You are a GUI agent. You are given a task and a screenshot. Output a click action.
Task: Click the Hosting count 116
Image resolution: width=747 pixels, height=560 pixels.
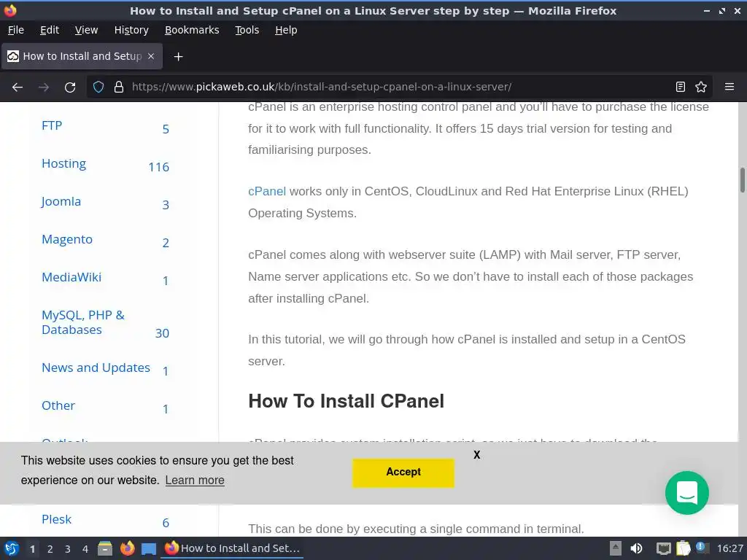pyautogui.click(x=158, y=167)
